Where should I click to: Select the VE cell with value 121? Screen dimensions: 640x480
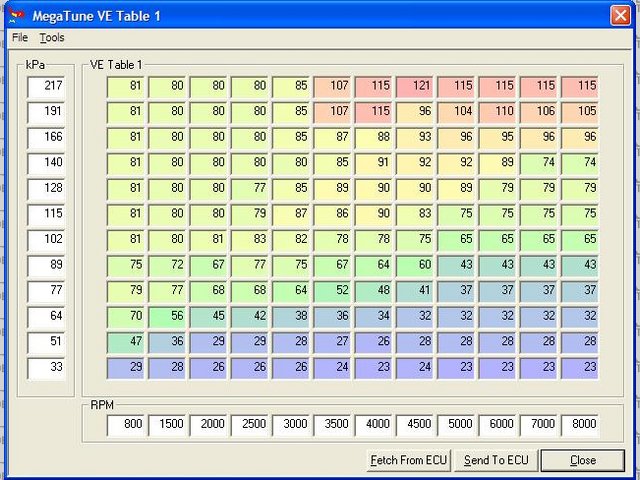[x=415, y=87]
